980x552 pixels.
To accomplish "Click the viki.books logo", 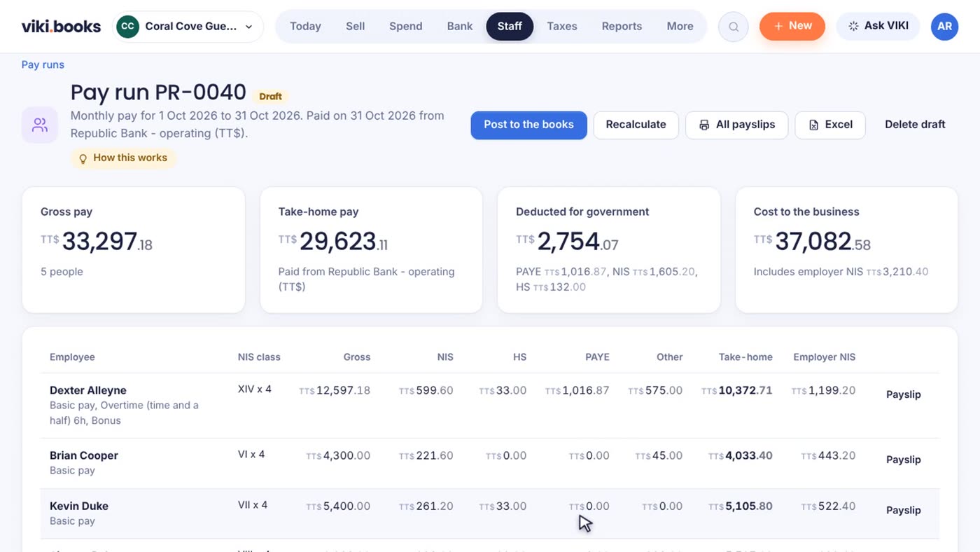I will (x=61, y=27).
